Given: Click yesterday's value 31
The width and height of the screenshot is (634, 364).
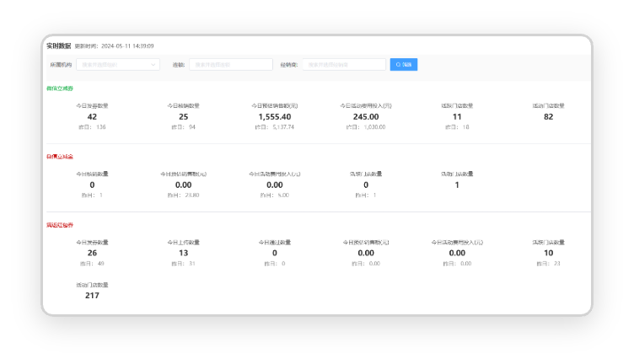Looking at the screenshot, I should (192, 264).
